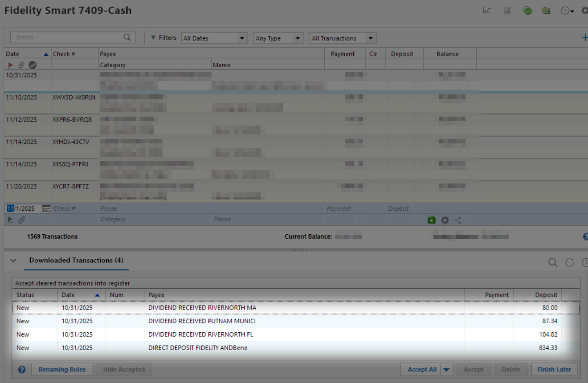This screenshot has width=588, height=383.
Task: Click the green save transaction icon
Action: 431,220
